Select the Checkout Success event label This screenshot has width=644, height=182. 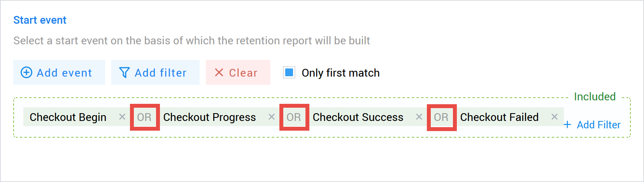[x=358, y=117]
